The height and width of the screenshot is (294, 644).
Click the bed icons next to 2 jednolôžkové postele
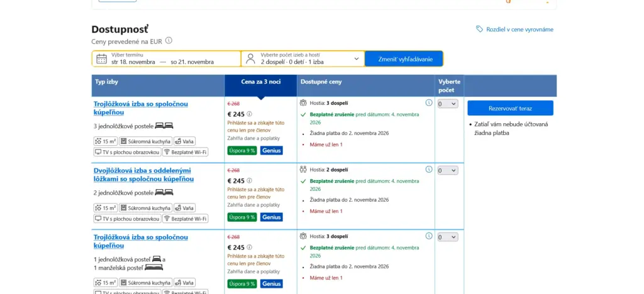point(164,192)
